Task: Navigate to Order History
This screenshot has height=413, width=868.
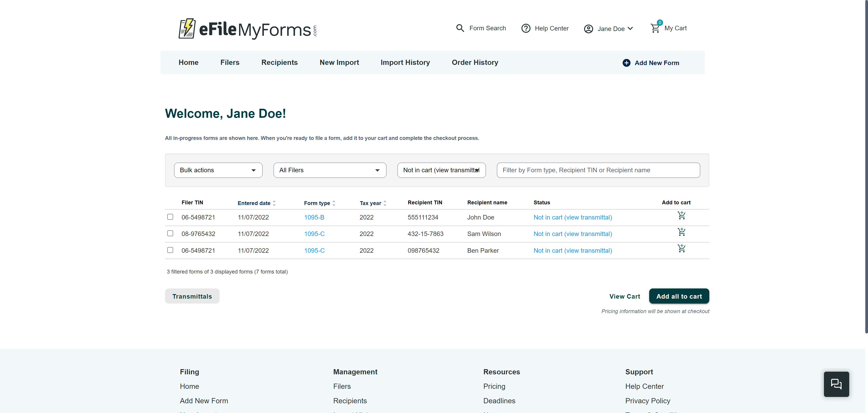Action: click(x=475, y=62)
